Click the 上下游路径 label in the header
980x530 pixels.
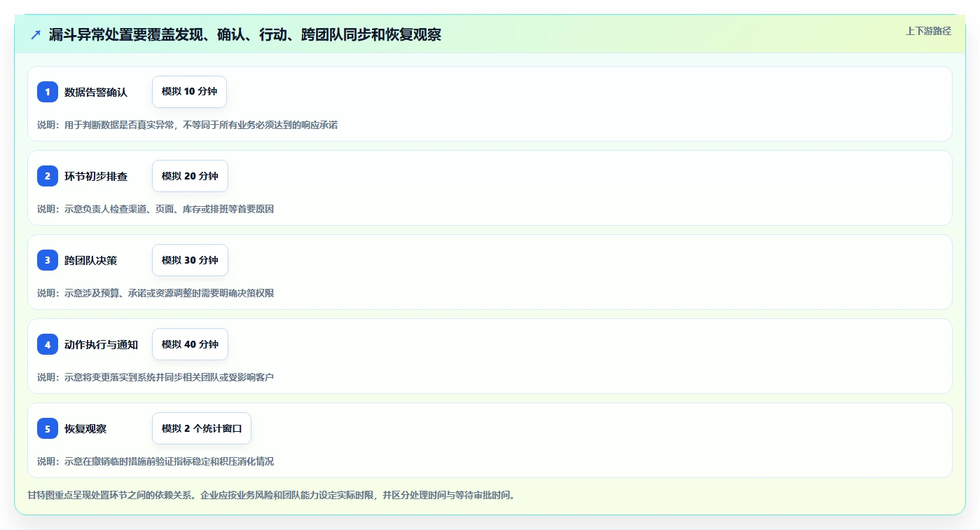(x=928, y=31)
